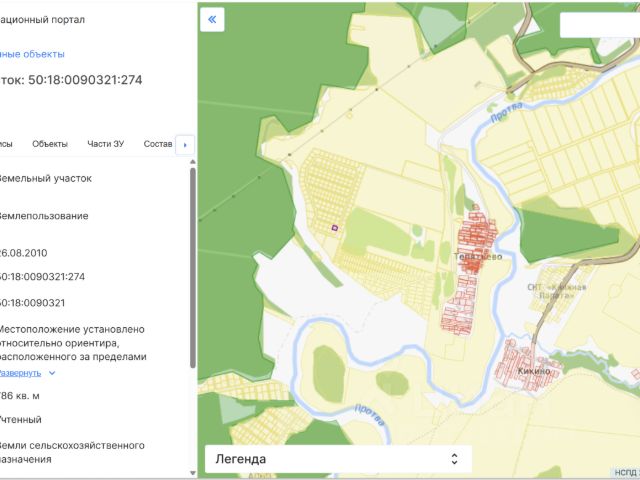Click the Протва river label near bottom
This screenshot has height=480, width=640.
(x=370, y=415)
